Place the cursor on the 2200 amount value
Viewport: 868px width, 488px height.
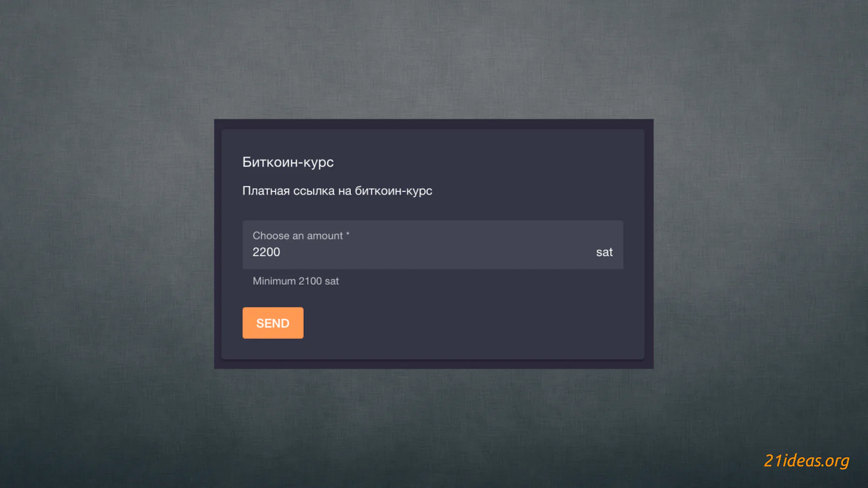(x=266, y=252)
